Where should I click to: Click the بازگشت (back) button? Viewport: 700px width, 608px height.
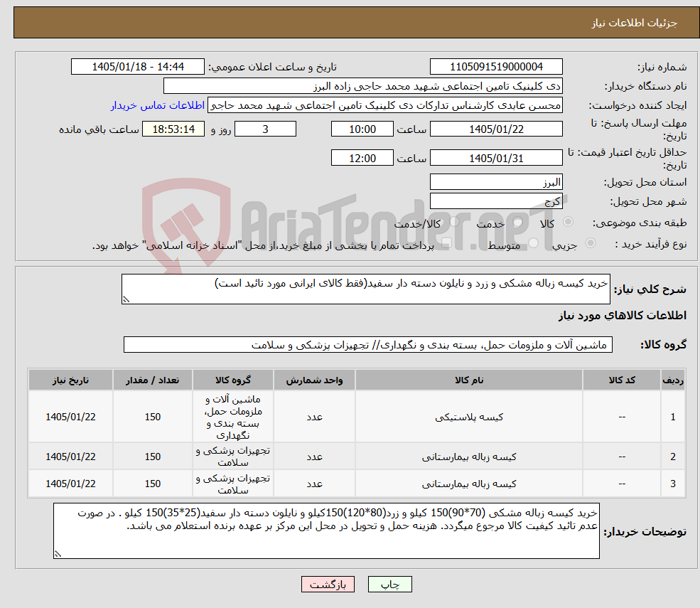pyautogui.click(x=328, y=584)
